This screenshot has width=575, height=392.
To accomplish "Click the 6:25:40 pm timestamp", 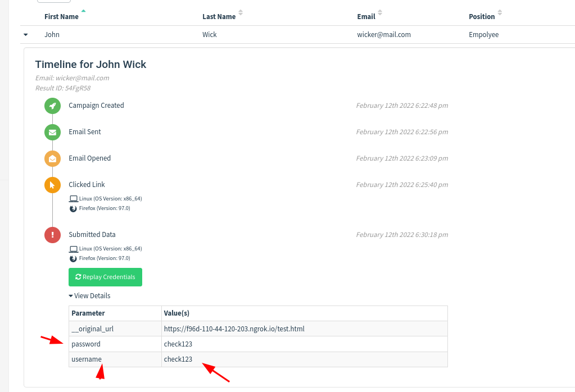I will [x=402, y=185].
